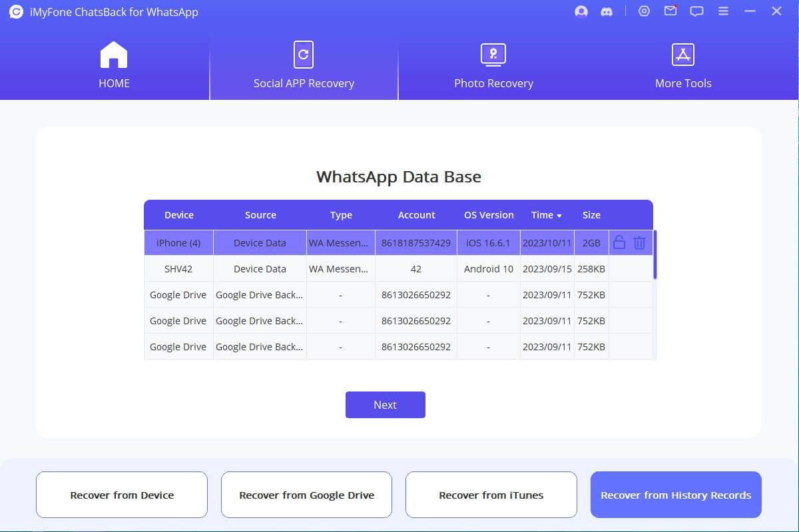Click the 2023/10/11 date cell
This screenshot has height=532, width=799.
(x=547, y=243)
